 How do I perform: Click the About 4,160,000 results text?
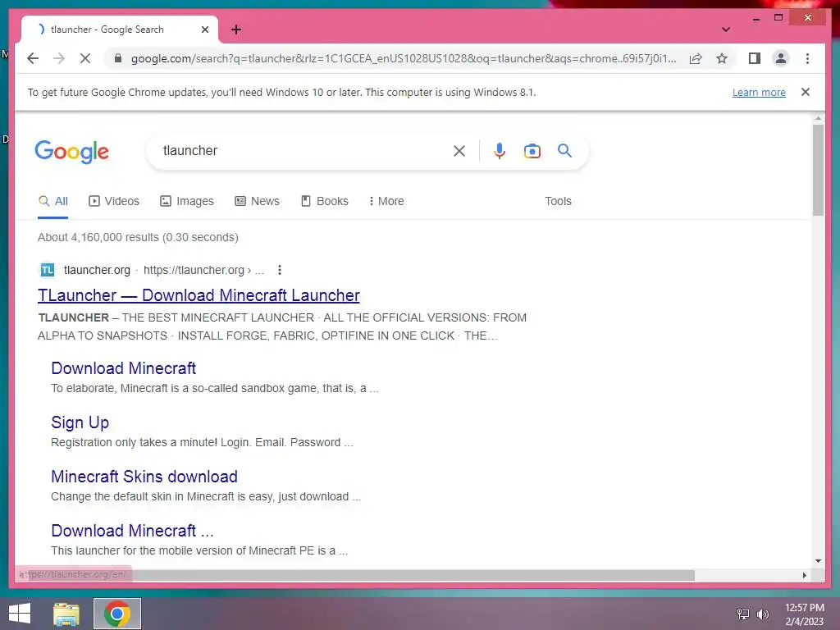138,237
